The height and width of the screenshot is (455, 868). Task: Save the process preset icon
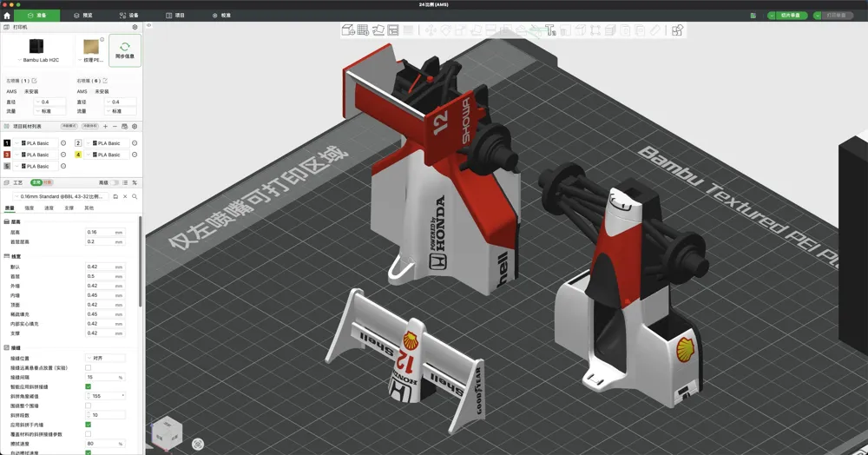[115, 196]
